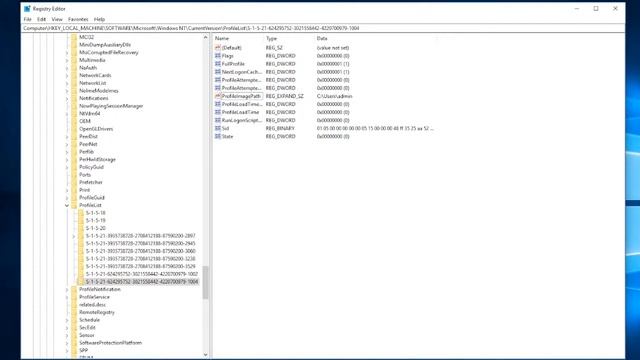Click the S-1-5-19 folder icon
Viewport: 640px width, 360px height.
[x=81, y=220]
